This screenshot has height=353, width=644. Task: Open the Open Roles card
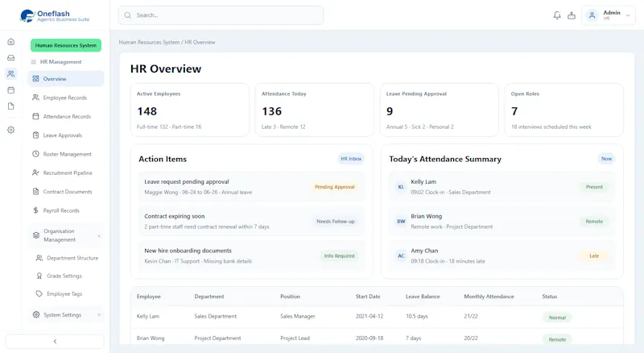point(564,110)
